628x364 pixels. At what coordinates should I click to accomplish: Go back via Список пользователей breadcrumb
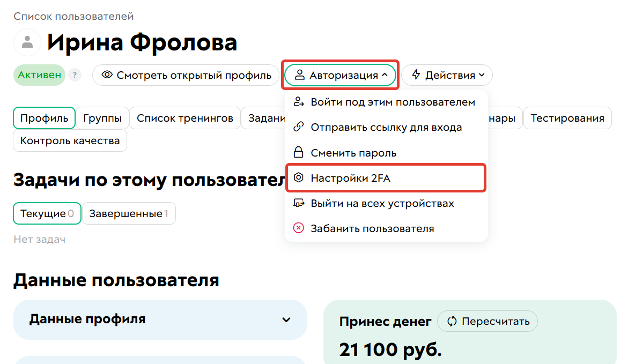73,16
